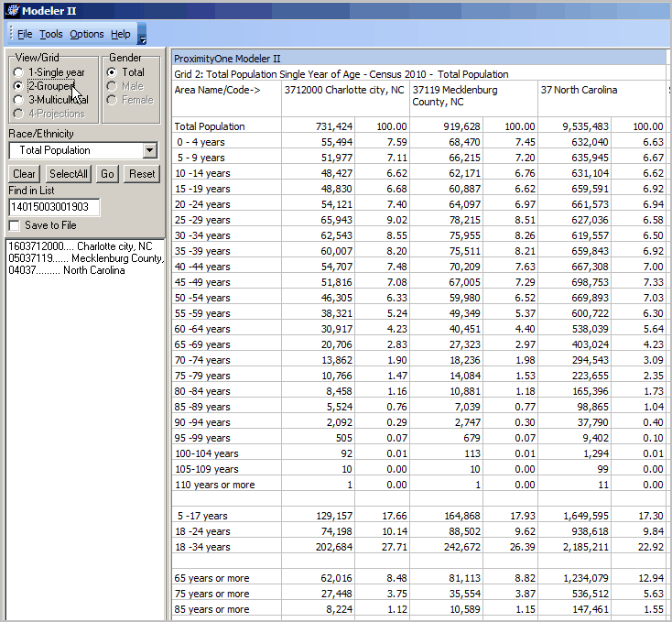The width and height of the screenshot is (672, 622).
Task: Click the Clear button
Action: pyautogui.click(x=24, y=174)
